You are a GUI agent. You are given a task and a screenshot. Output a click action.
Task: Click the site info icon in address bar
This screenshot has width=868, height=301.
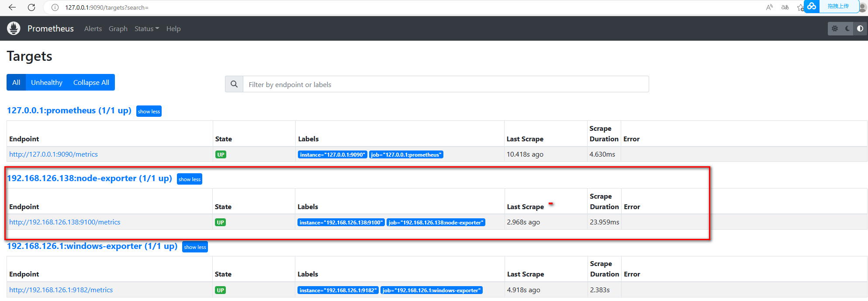pos(55,7)
